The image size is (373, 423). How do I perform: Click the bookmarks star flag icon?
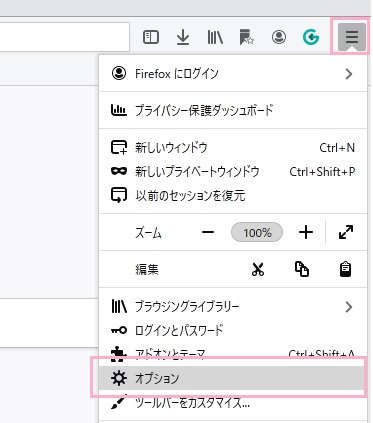coord(247,37)
